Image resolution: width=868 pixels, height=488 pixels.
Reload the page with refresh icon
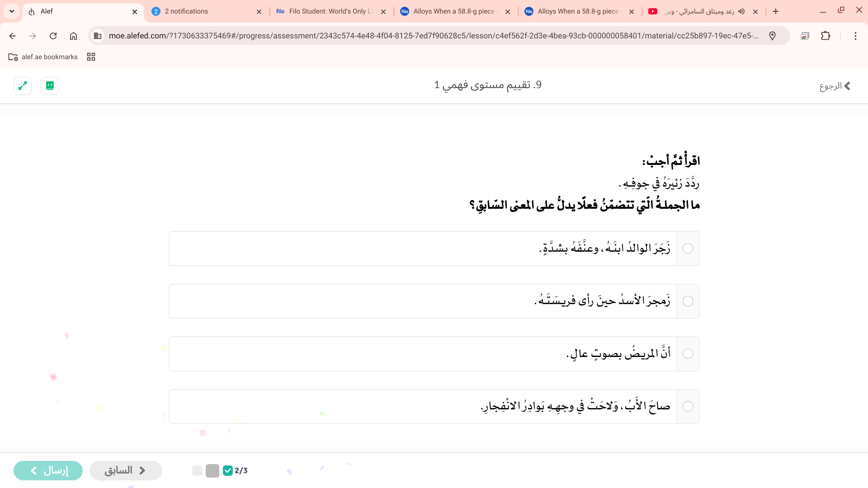tap(53, 36)
